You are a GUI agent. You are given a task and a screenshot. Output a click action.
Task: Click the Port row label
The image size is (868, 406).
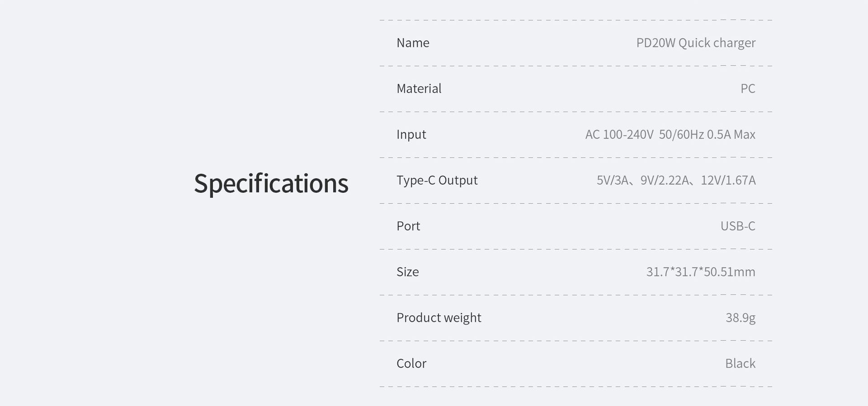coord(408,226)
